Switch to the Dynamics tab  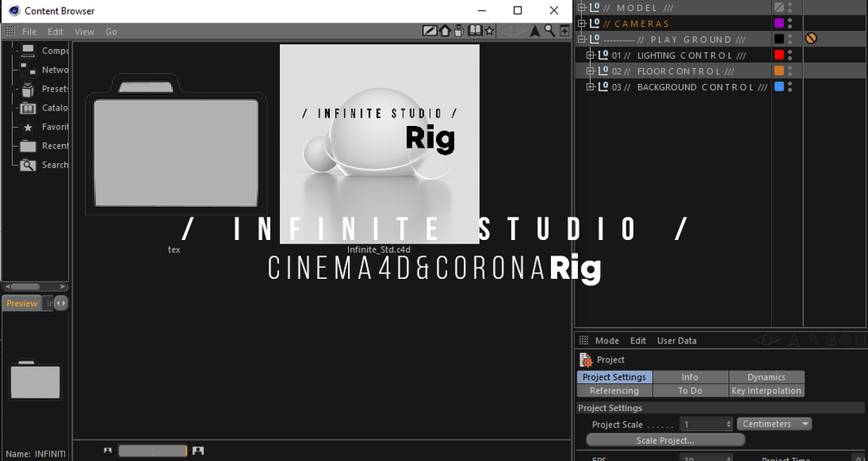(x=766, y=377)
